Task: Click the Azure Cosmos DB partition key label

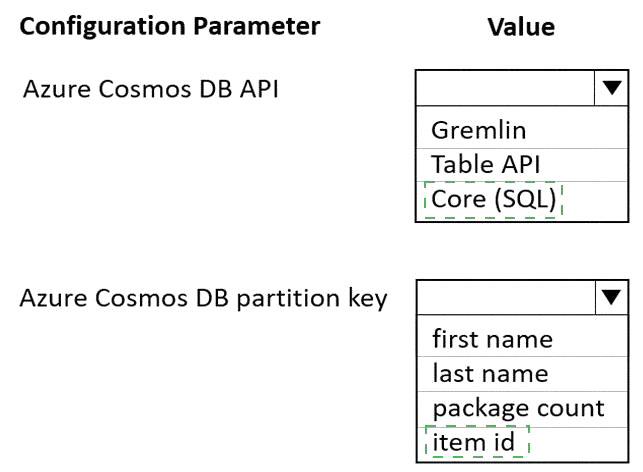Action: point(203,299)
